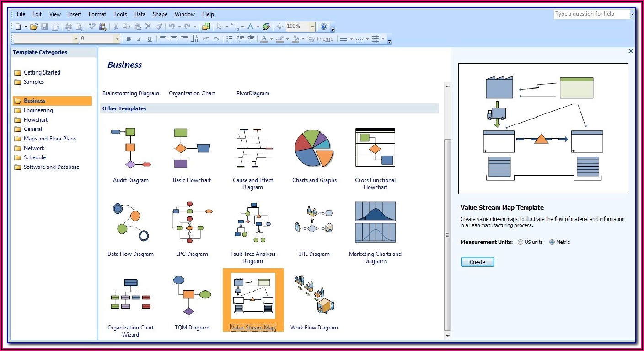Toggle Bold formatting in toolbar
This screenshot has width=644, height=351.
coord(129,39)
